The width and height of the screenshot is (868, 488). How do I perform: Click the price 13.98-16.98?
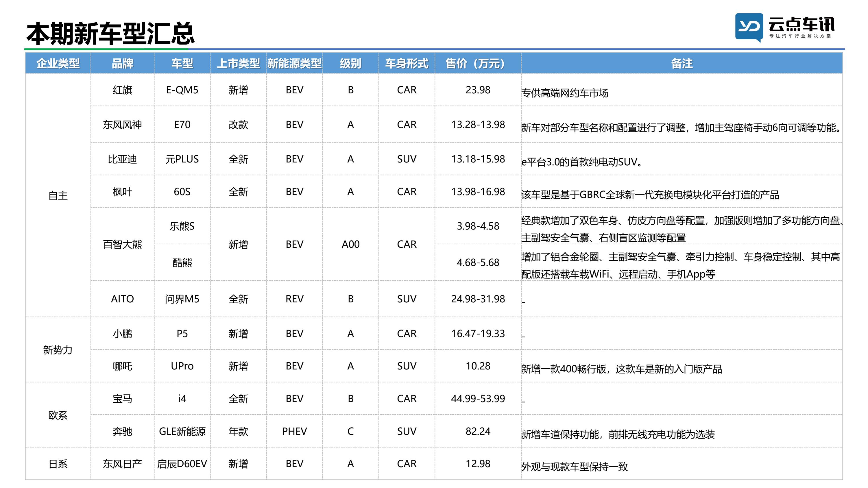point(478,192)
